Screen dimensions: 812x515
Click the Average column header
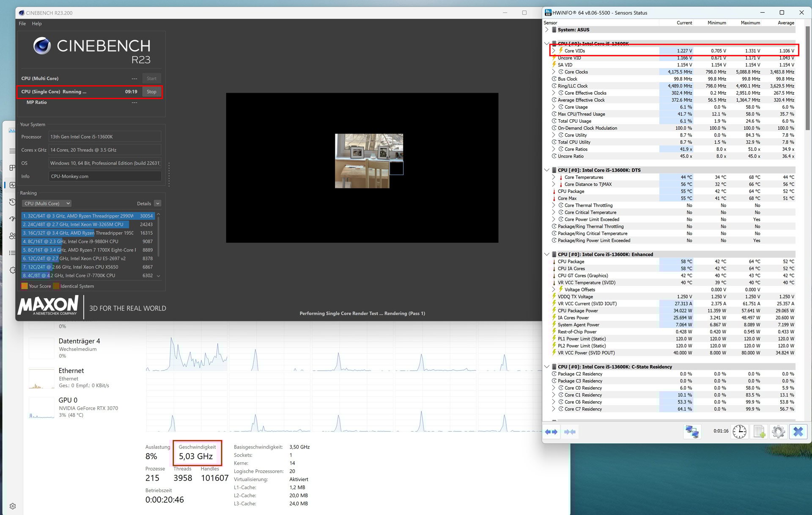[x=786, y=23]
